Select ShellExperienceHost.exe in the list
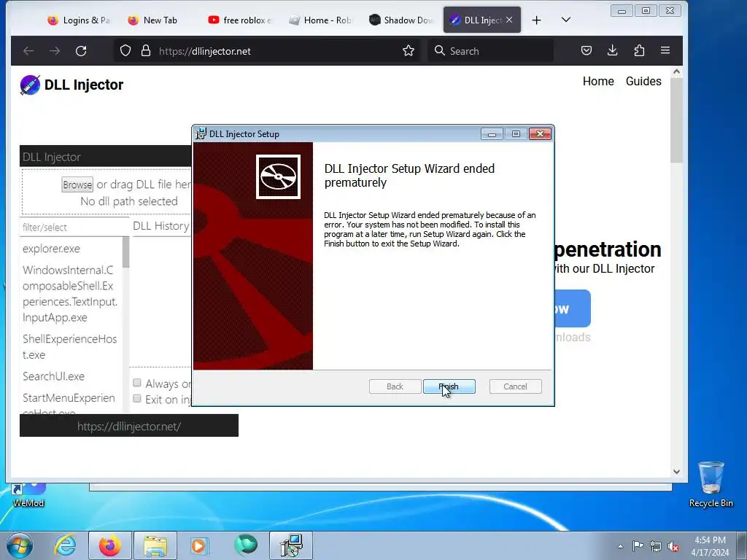747x560 pixels. coord(69,346)
